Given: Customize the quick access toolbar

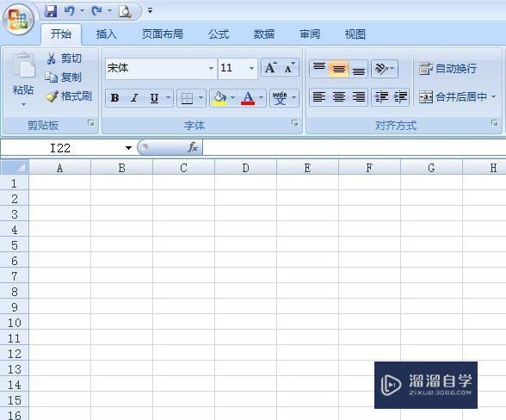Looking at the screenshot, I should coord(150,10).
